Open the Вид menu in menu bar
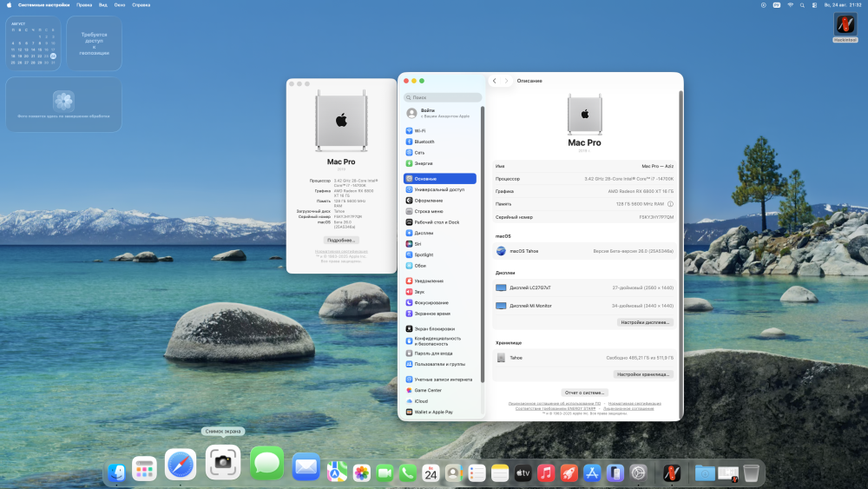The image size is (868, 489). 103,5
